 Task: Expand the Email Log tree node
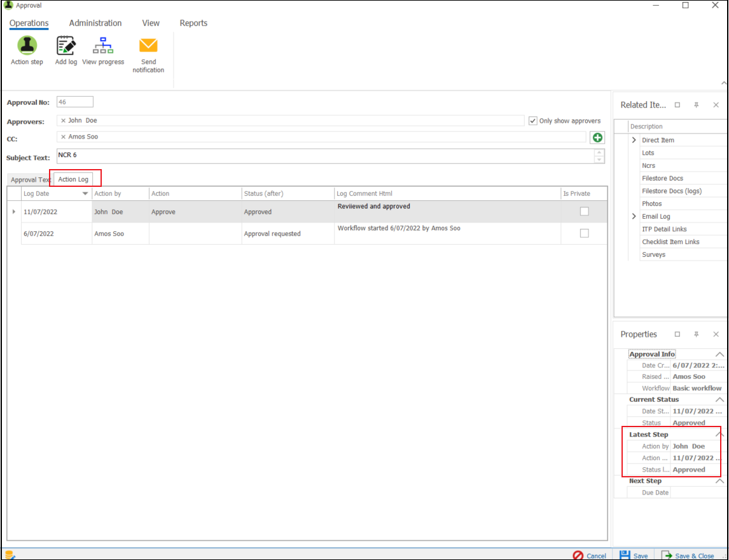(634, 216)
